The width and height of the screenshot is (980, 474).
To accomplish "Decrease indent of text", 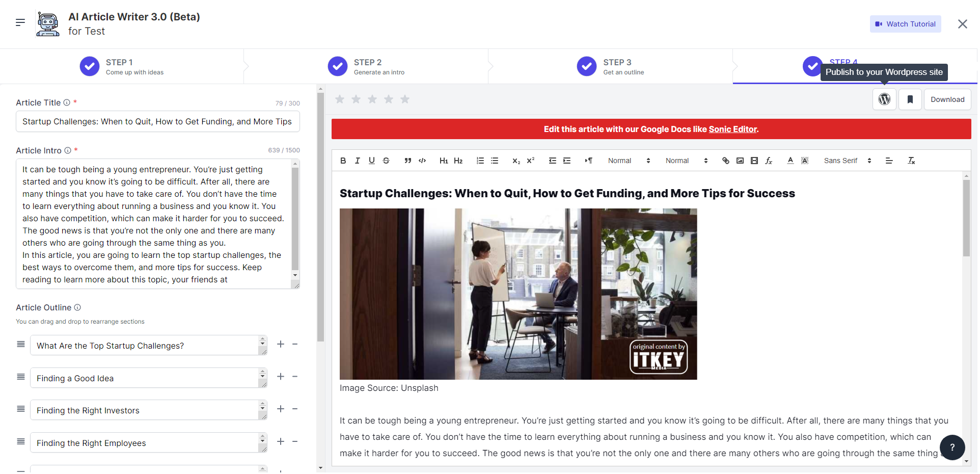I will tap(552, 161).
